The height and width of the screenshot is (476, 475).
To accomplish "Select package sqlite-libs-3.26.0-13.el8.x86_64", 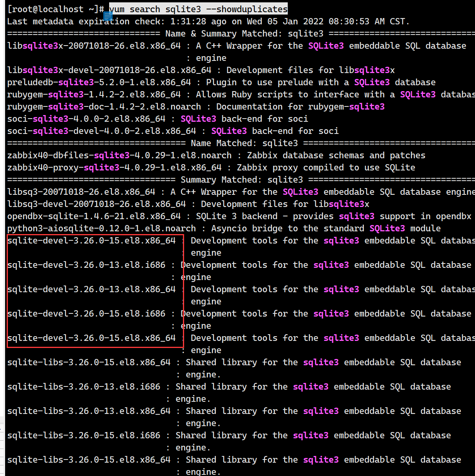I will point(89,411).
